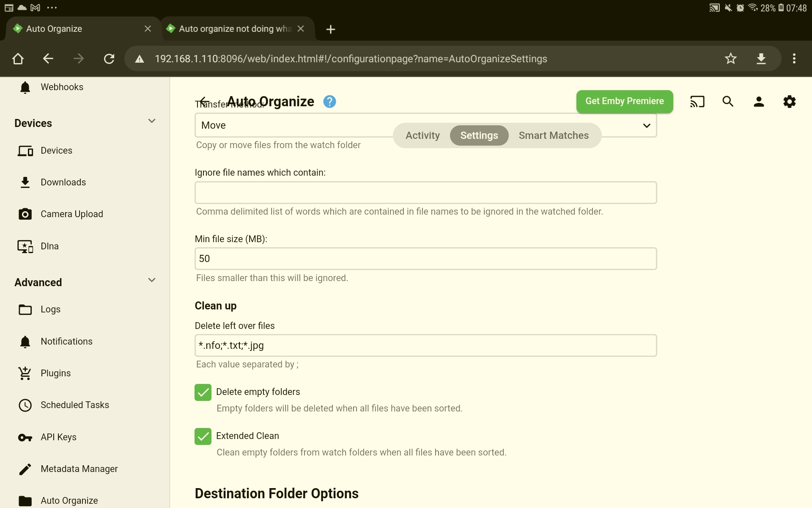This screenshot has height=508, width=812.
Task: Toggle the Extended Clean checkbox
Action: tap(203, 436)
